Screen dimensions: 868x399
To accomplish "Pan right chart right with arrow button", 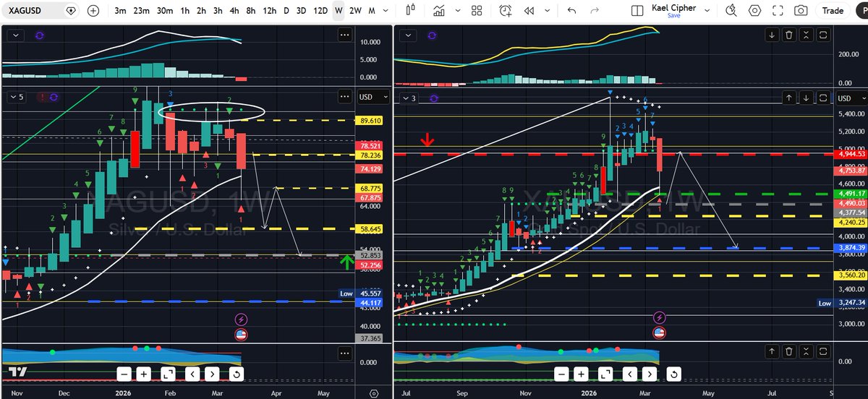I will click(x=650, y=374).
